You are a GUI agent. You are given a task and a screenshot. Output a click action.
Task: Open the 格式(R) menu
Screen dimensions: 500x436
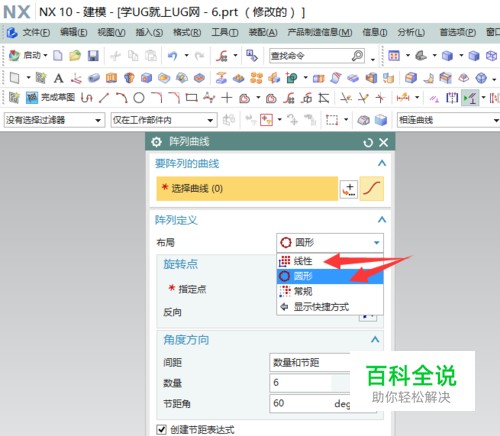tap(187, 32)
